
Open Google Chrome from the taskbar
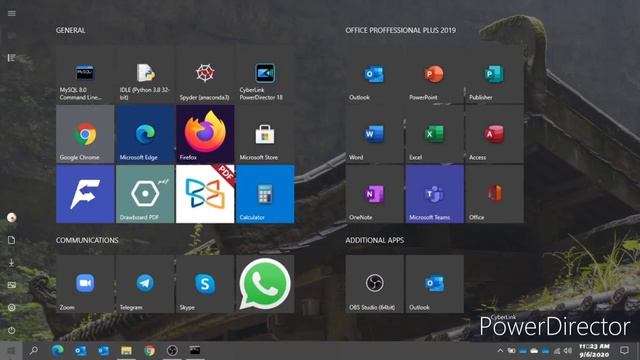coord(149,351)
